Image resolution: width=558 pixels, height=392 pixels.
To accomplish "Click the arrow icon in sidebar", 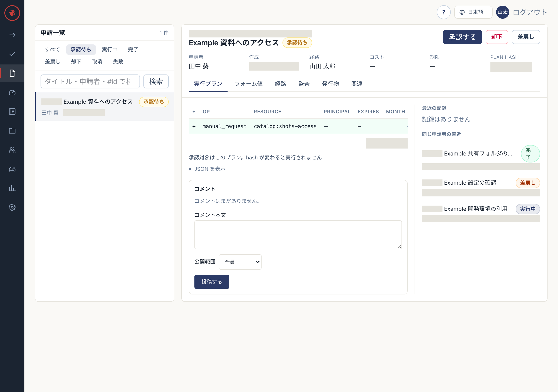I will (x=12, y=35).
